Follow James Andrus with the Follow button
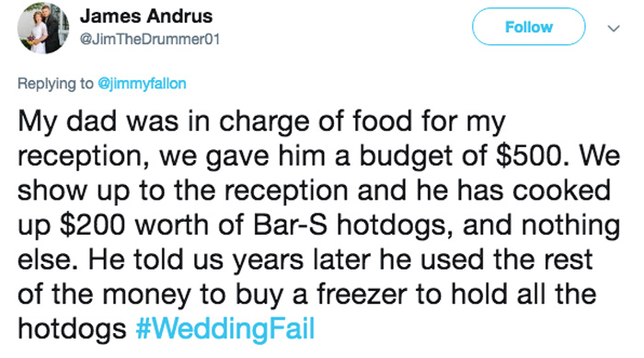644x358 pixels. 529,27
